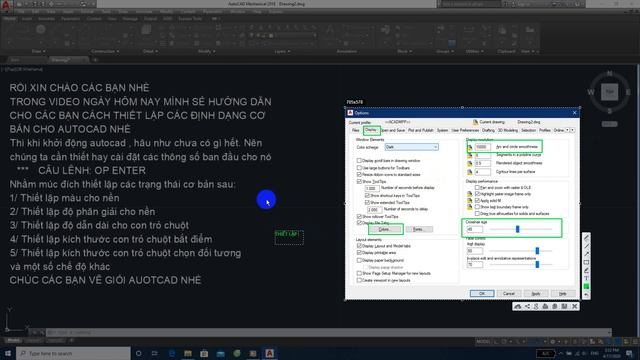Open Microsoft Store from the taskbar
Viewport: 640px width, 360px height.
tap(204, 353)
